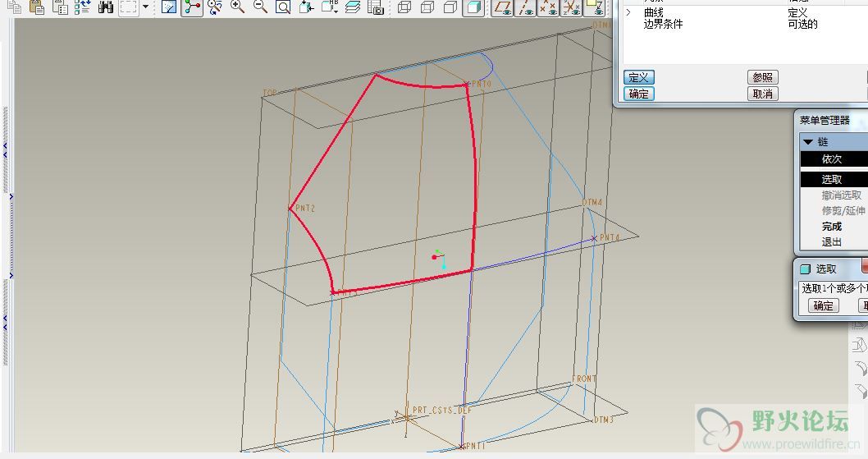This screenshot has width=868, height=459.
Task: Click the zoom in magnifier icon
Action: [237, 7]
